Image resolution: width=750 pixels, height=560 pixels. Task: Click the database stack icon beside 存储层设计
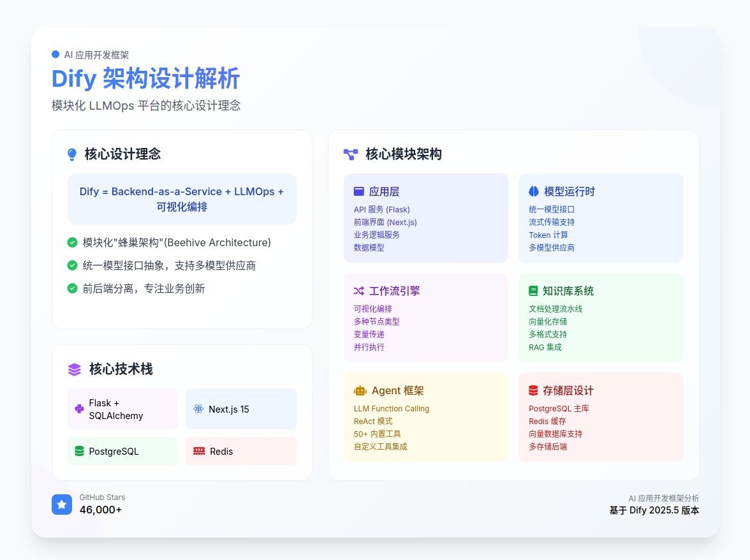coord(533,390)
